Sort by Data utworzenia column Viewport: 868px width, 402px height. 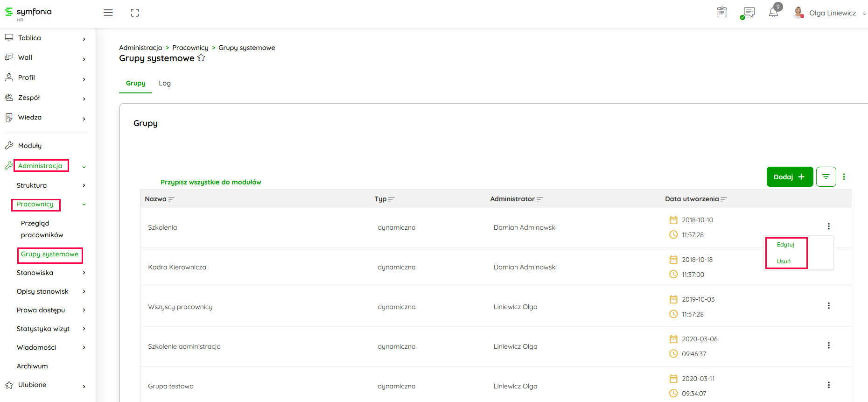(x=723, y=199)
